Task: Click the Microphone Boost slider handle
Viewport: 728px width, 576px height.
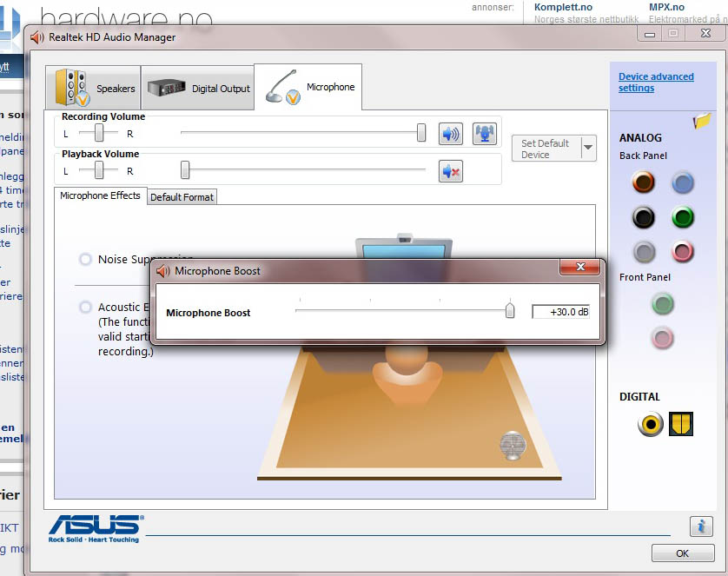Action: tap(510, 309)
